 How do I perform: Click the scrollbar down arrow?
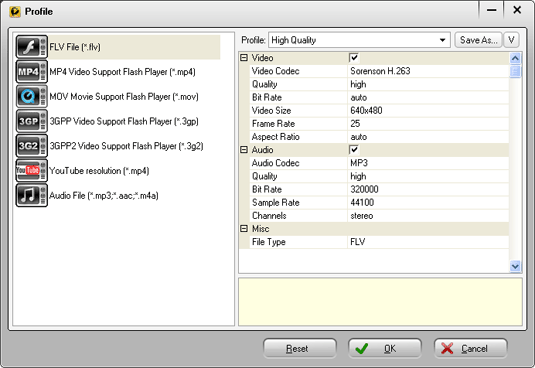coord(515,266)
